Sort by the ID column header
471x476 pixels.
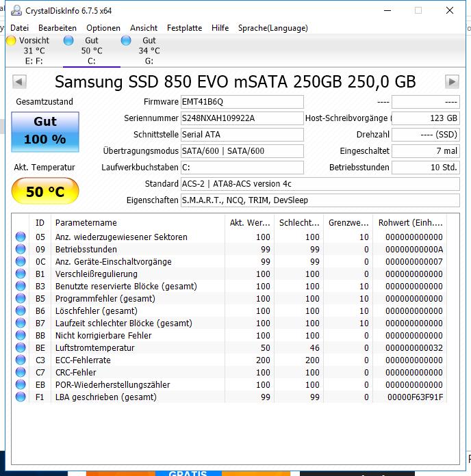point(40,222)
